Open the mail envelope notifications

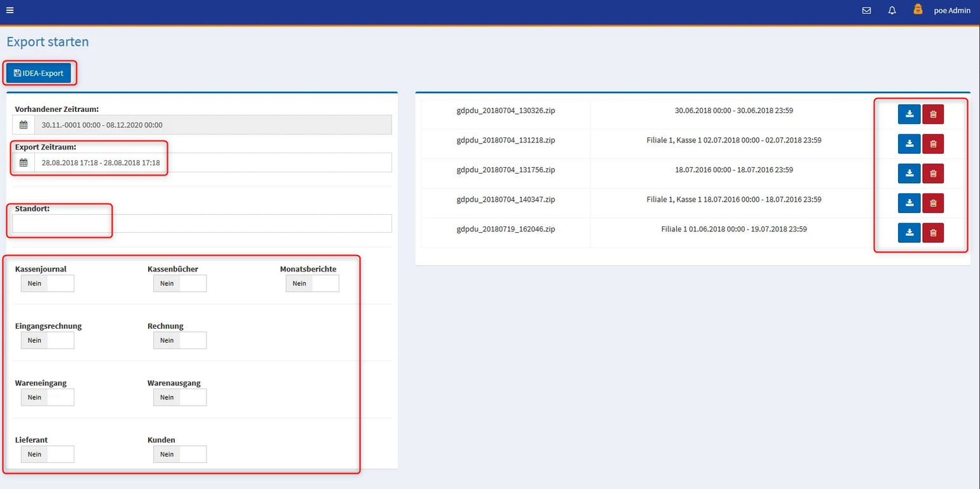[x=866, y=10]
